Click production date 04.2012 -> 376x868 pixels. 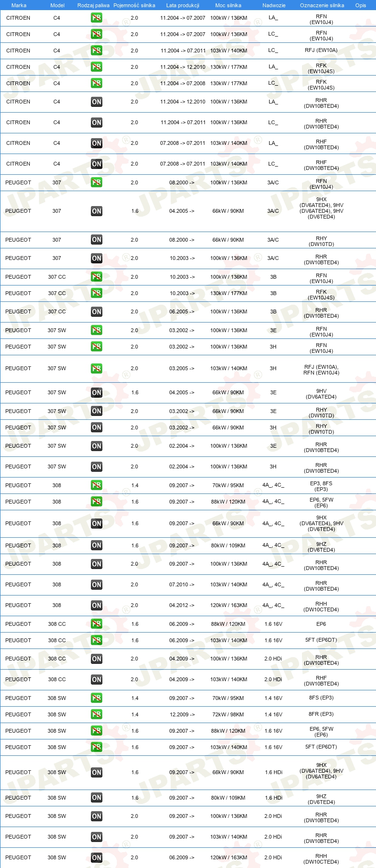pyautogui.click(x=182, y=605)
